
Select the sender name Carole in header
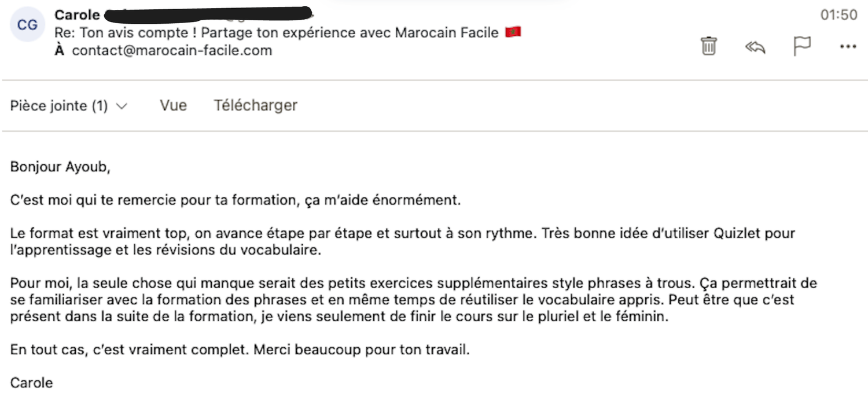pyautogui.click(x=78, y=15)
